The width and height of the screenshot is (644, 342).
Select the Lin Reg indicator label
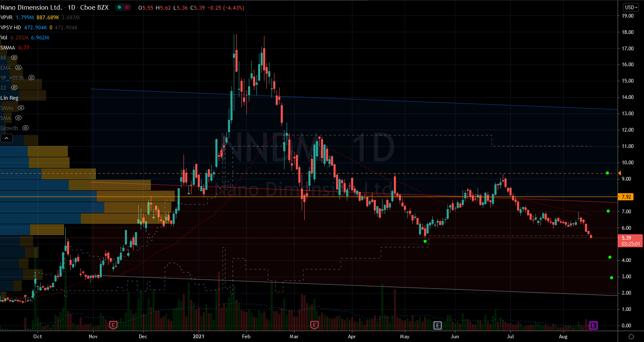pos(10,98)
